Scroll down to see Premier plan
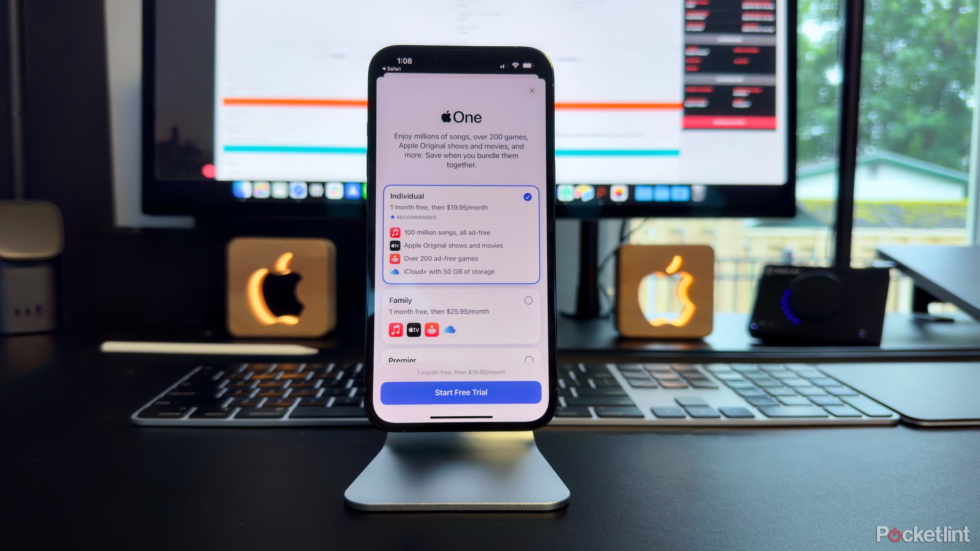Viewport: 980px width, 551px height. 461,359
